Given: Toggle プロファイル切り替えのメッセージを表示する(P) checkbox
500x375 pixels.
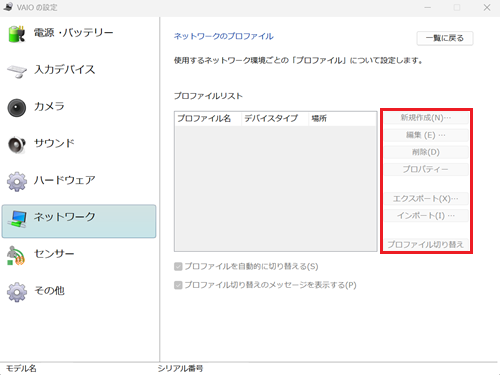Looking at the screenshot, I should pyautogui.click(x=178, y=285).
